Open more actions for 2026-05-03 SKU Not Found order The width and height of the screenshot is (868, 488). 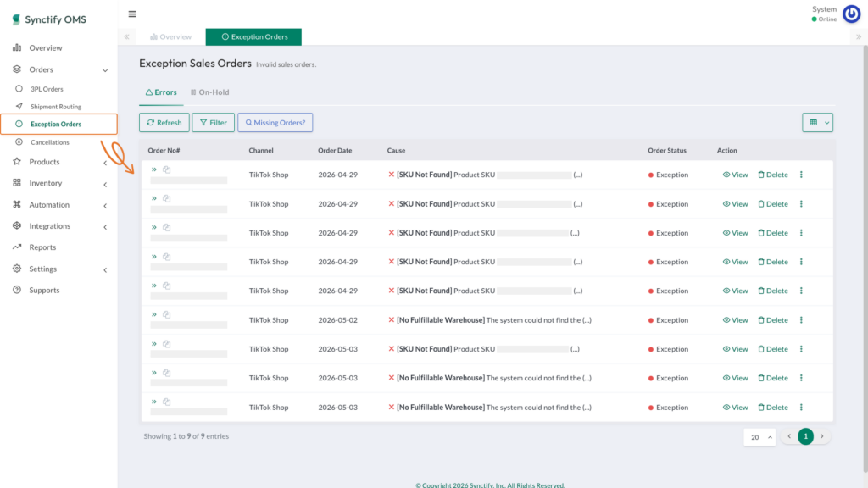tap(801, 349)
